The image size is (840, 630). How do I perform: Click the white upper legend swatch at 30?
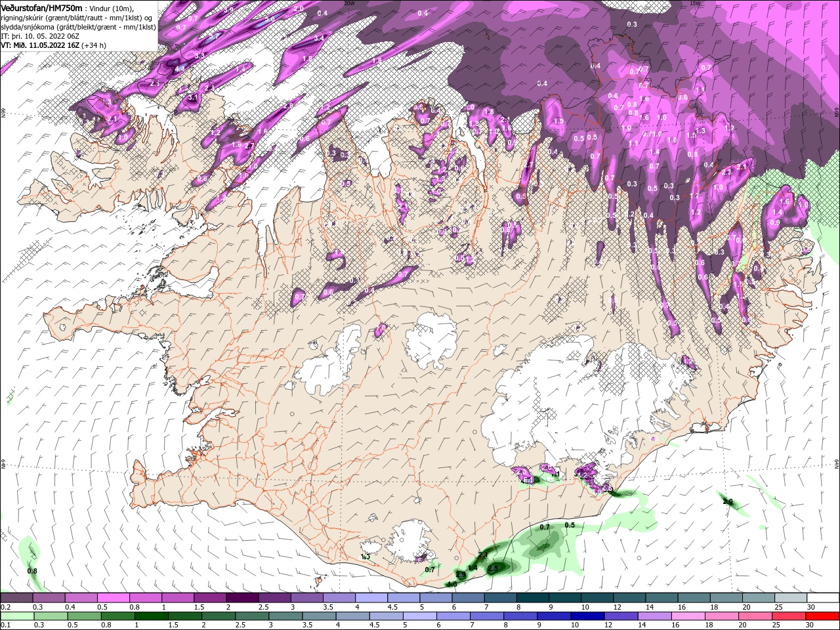coord(823,598)
